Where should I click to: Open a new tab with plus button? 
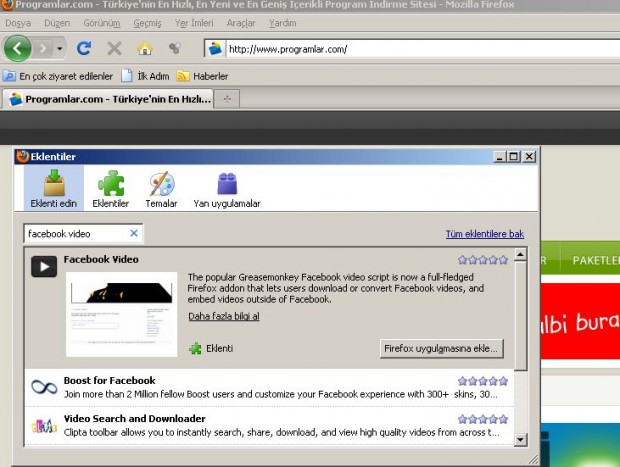pos(227,99)
